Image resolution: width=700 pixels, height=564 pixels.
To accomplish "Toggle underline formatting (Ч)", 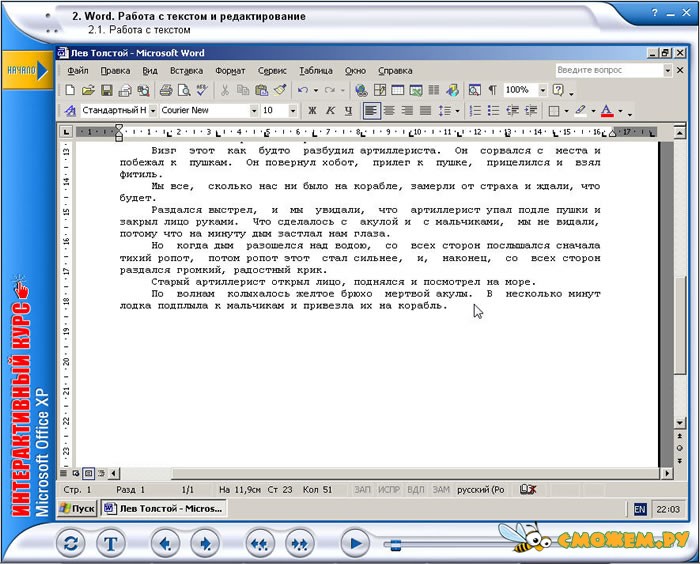I will tap(348, 111).
